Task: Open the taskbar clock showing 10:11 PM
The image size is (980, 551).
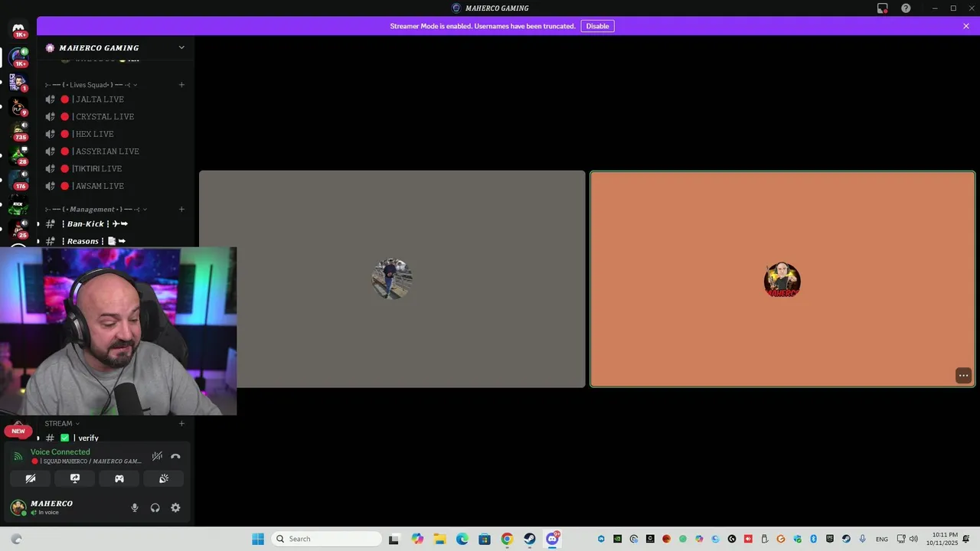Action: (942, 539)
